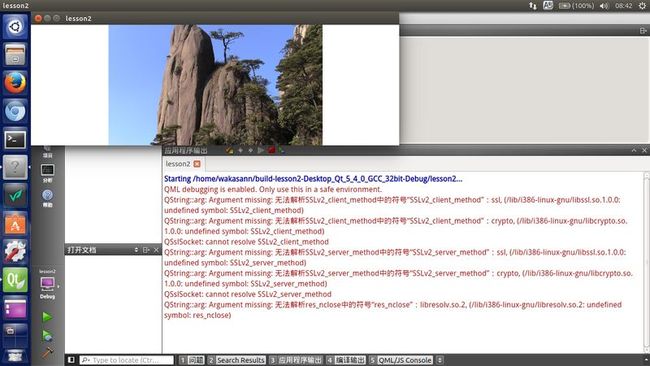Click 'QSslSocket: cannot resolve SSLv2_server_method' line
650x366 pixels.
(247, 294)
